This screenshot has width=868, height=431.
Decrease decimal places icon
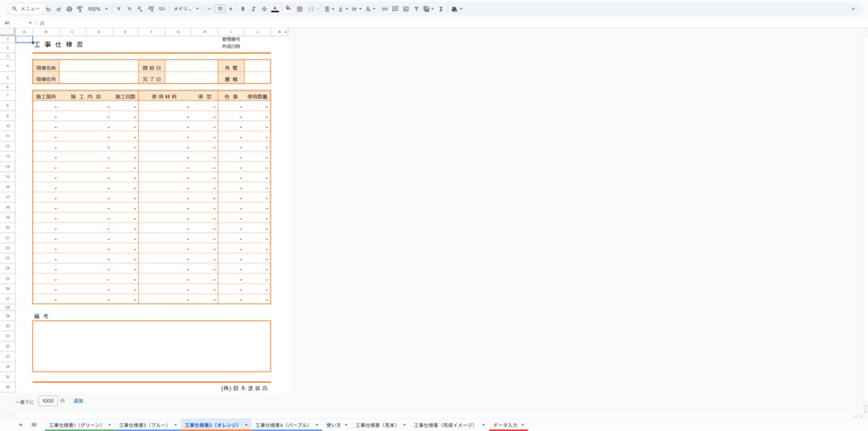140,8
